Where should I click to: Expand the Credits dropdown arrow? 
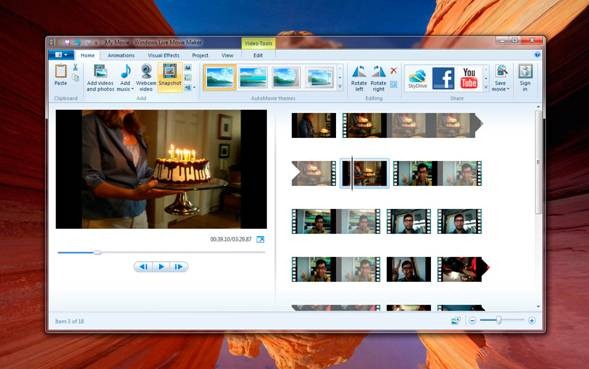click(194, 88)
